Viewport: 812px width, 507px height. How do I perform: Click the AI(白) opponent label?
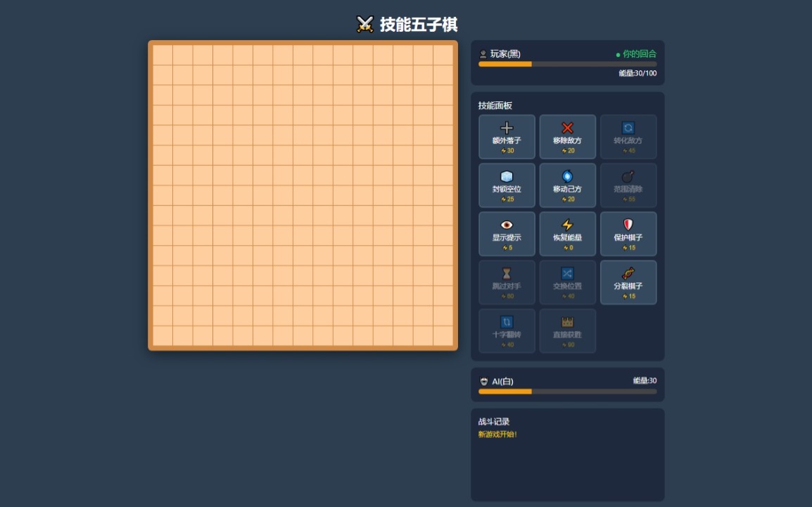[502, 382]
